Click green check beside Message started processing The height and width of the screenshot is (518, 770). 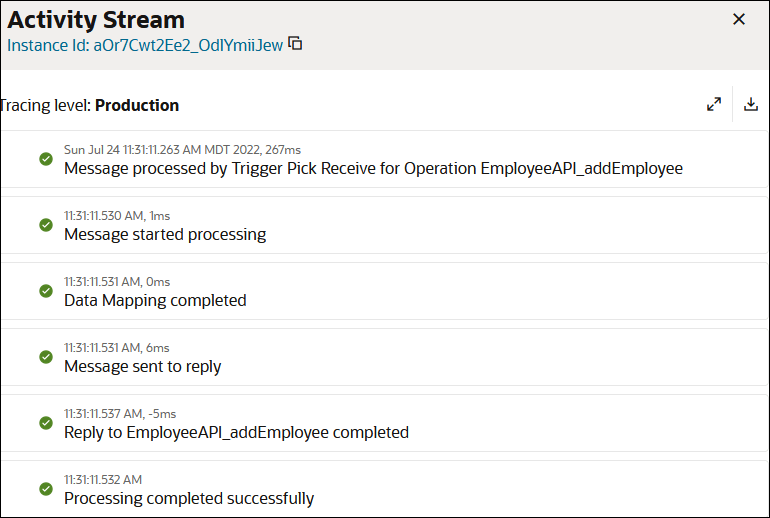[46, 225]
